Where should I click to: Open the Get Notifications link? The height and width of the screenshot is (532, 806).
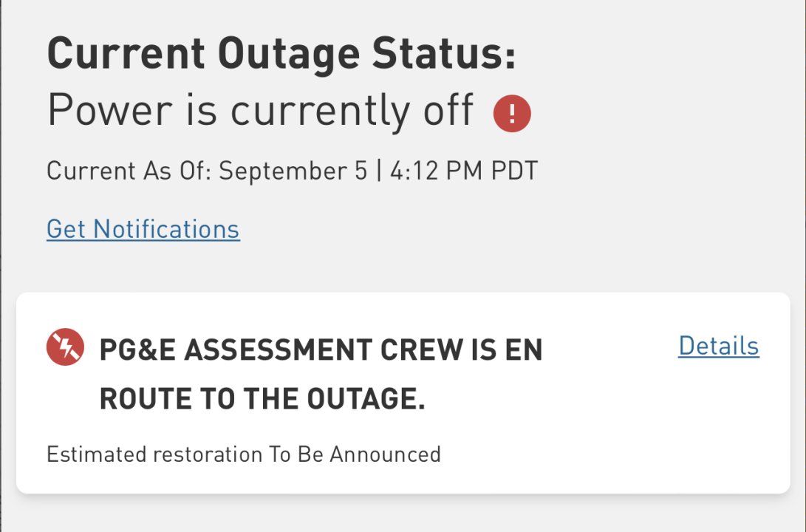(x=143, y=229)
